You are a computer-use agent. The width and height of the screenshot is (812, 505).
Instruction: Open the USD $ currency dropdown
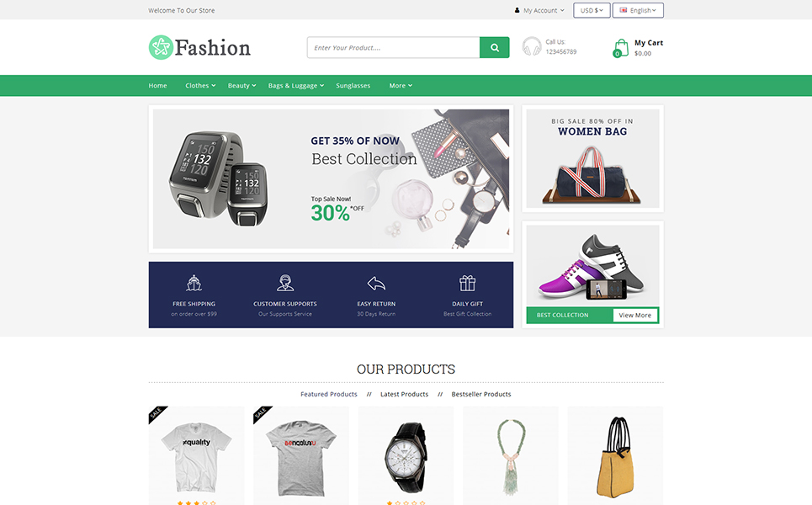[592, 10]
